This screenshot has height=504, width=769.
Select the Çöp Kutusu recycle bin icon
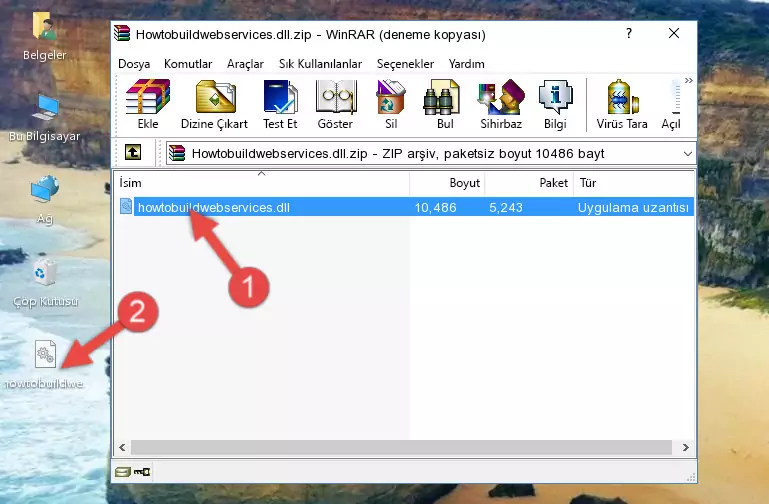tap(45, 284)
